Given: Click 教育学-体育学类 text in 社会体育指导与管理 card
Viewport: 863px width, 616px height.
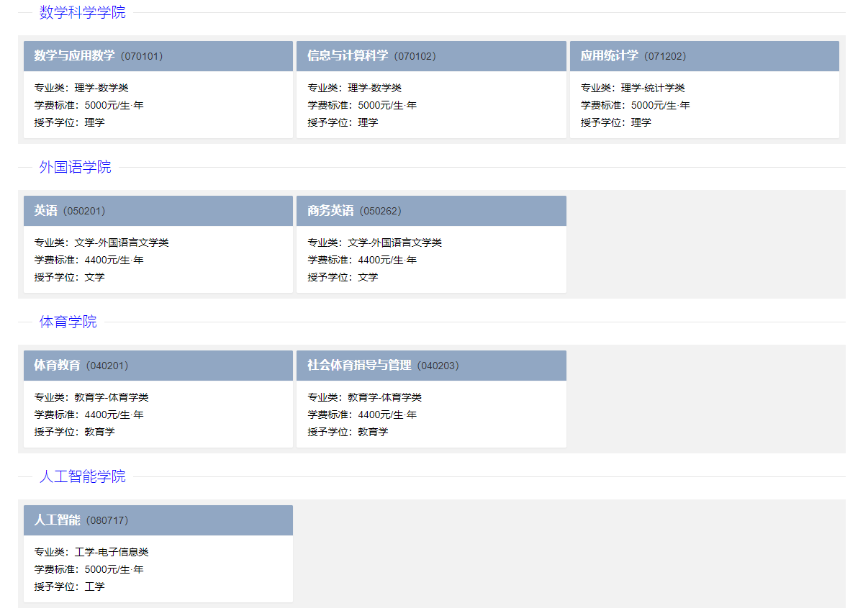Looking at the screenshot, I should tap(384, 397).
